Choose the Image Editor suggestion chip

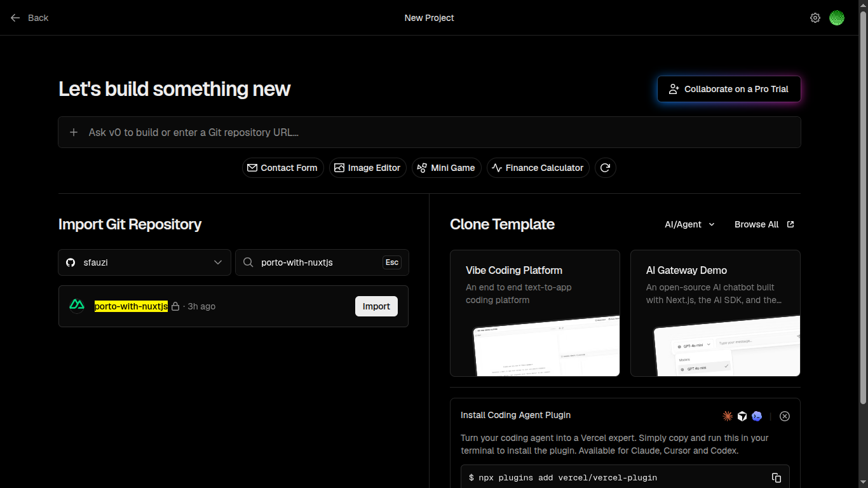pyautogui.click(x=368, y=168)
